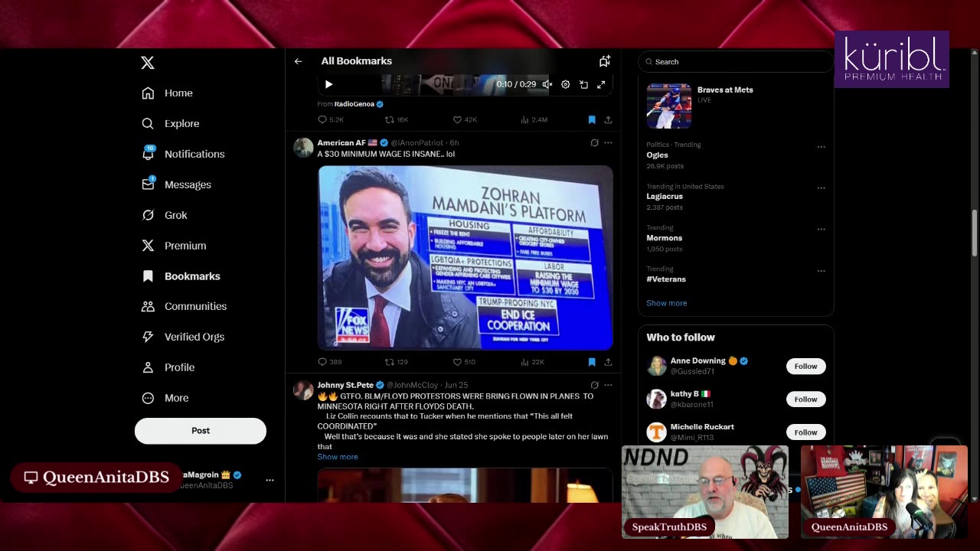Click back arrow beside All Bookmarks

click(298, 61)
